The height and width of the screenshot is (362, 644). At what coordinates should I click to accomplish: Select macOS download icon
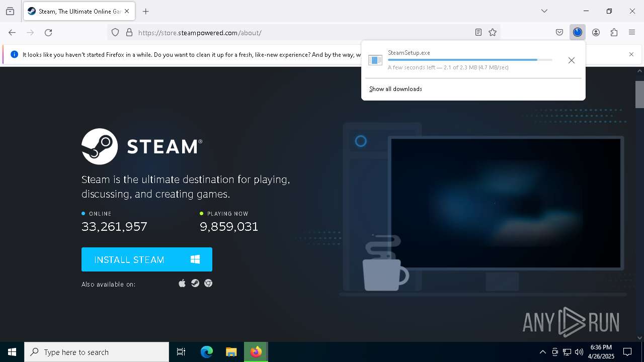click(x=182, y=284)
